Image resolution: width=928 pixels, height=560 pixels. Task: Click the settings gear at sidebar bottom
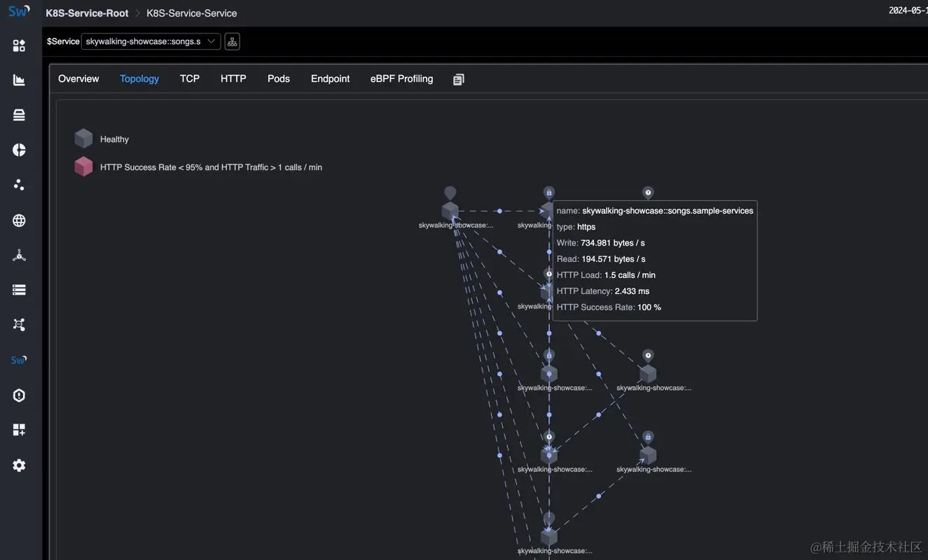click(19, 465)
